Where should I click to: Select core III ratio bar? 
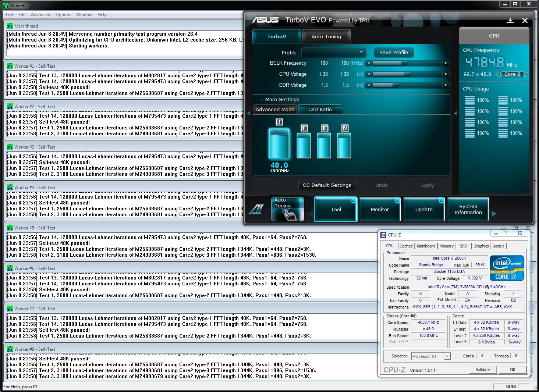[x=324, y=146]
